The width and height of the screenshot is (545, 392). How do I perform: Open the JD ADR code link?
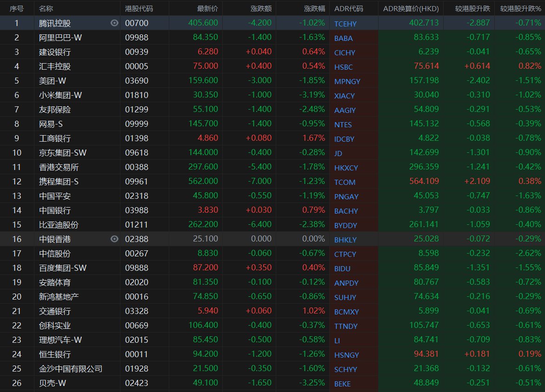338,153
